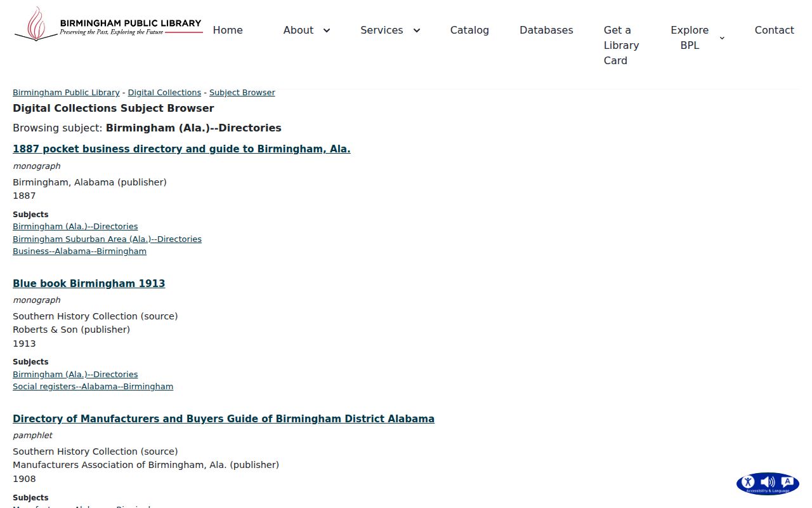Go to Home in the navigation bar
The height and width of the screenshot is (508, 812).
point(228,30)
